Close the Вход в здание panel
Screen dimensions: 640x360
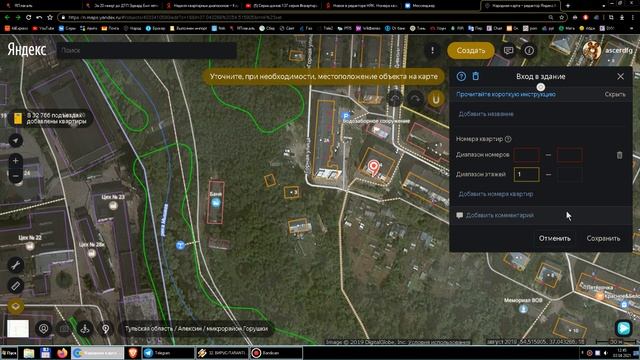(620, 76)
